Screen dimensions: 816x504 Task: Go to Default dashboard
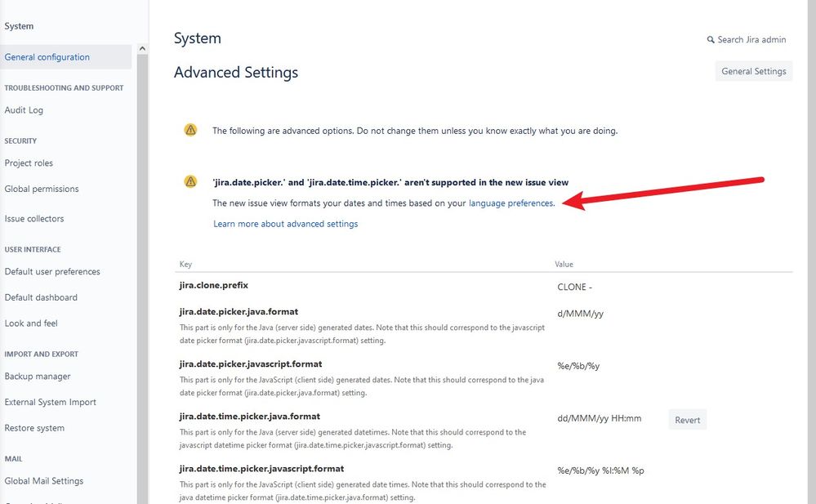pos(41,297)
